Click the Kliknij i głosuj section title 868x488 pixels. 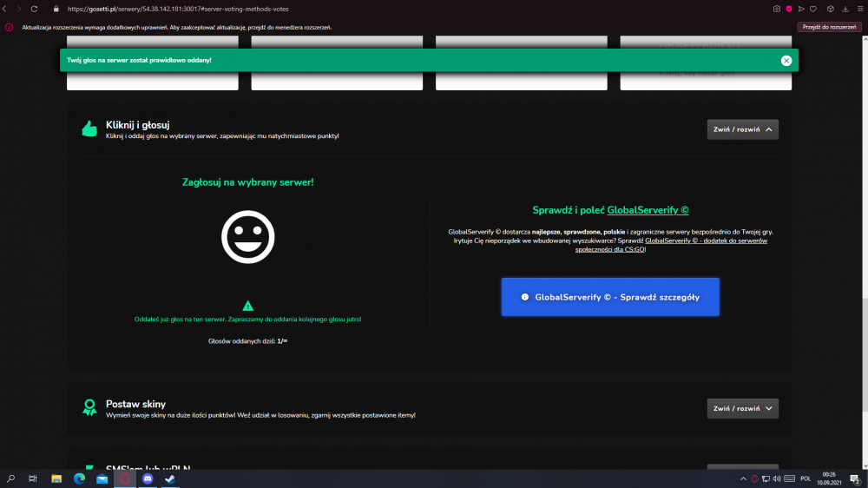coord(137,125)
